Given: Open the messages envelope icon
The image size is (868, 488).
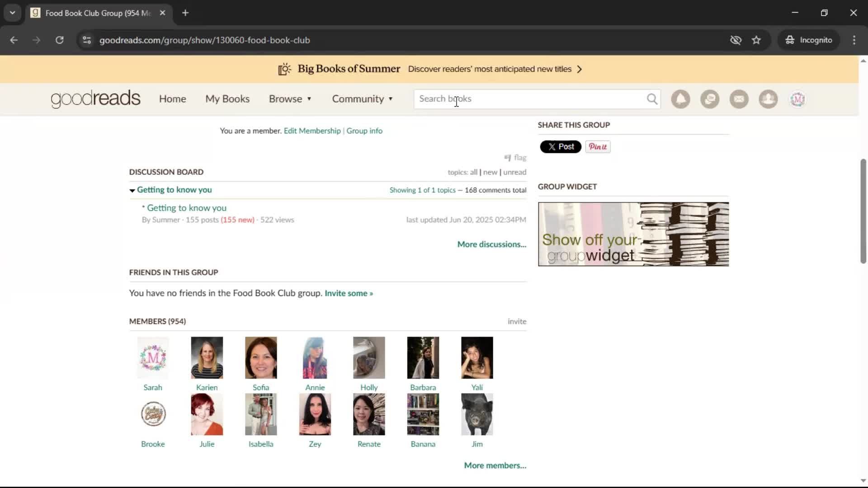Looking at the screenshot, I should (739, 99).
